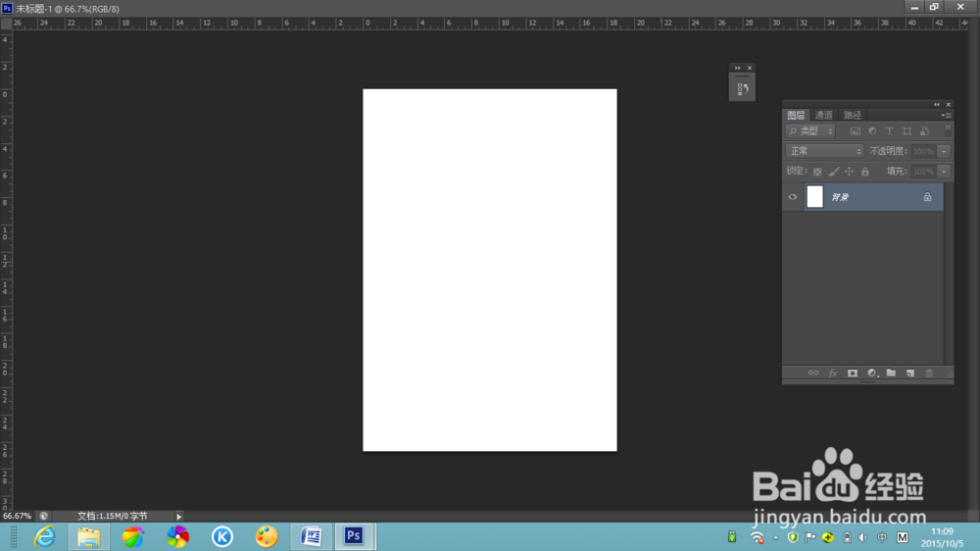Open the 不透明度 slider arrow
980x551 pixels.
(945, 151)
